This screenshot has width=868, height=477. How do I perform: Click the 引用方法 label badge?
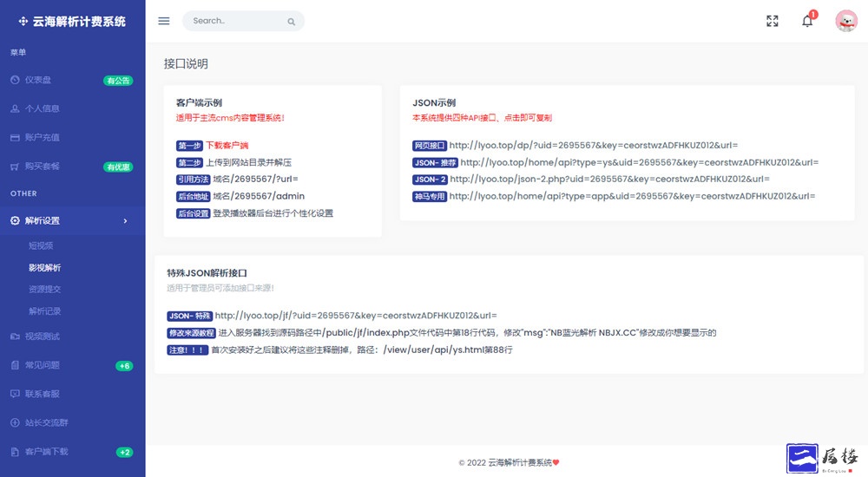[x=194, y=180]
